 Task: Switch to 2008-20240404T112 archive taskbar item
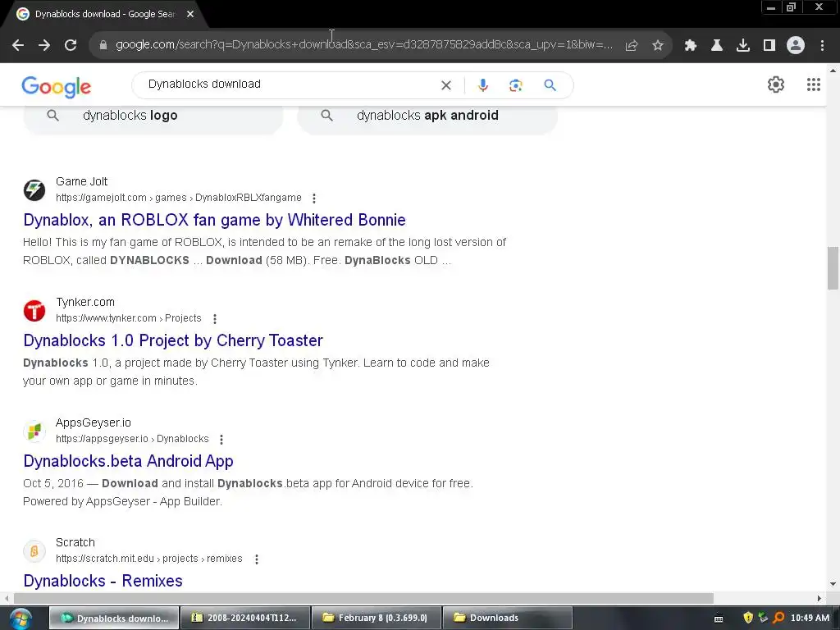click(245, 619)
